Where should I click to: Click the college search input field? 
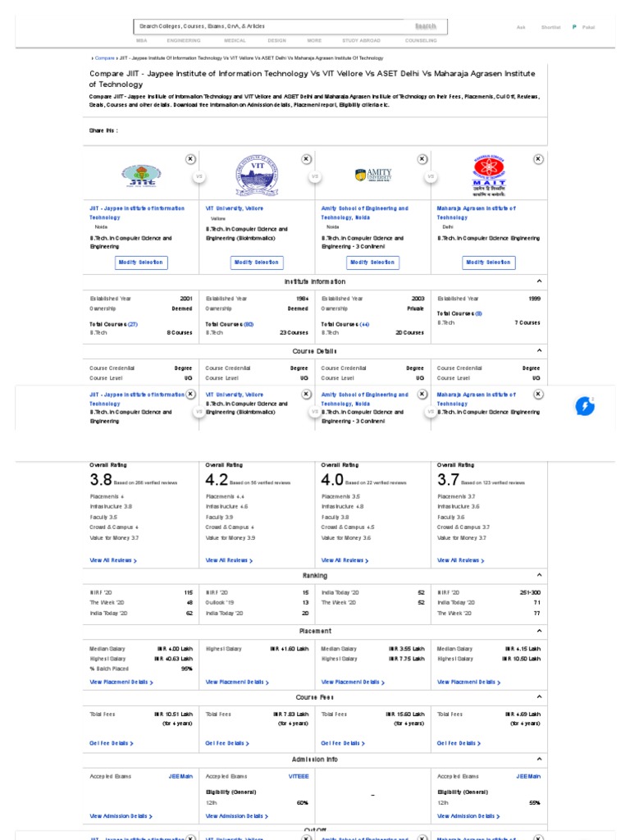[271, 26]
